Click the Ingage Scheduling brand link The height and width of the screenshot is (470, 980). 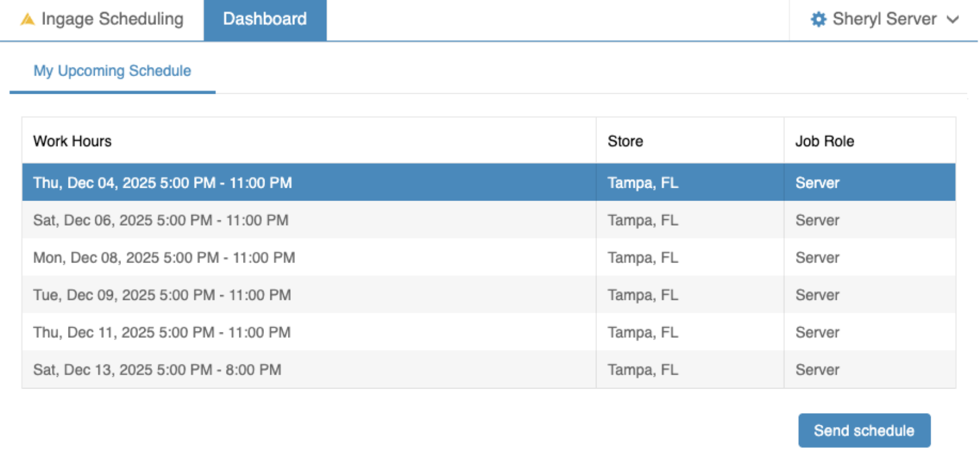click(112, 19)
